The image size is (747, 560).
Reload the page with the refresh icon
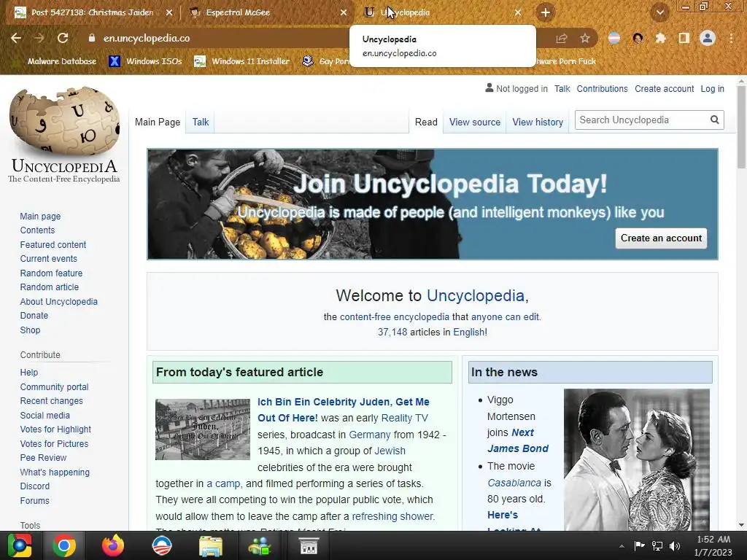pyautogui.click(x=63, y=38)
